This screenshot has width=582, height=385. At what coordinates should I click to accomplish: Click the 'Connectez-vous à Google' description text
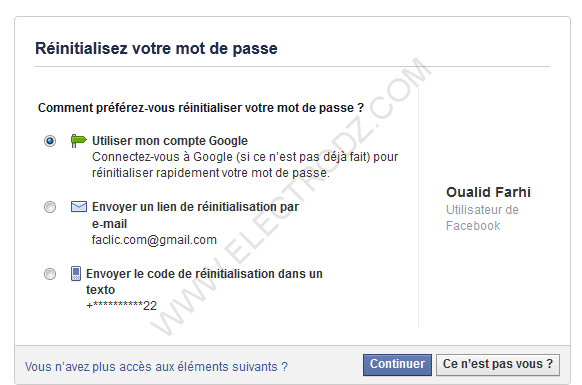pyautogui.click(x=245, y=165)
